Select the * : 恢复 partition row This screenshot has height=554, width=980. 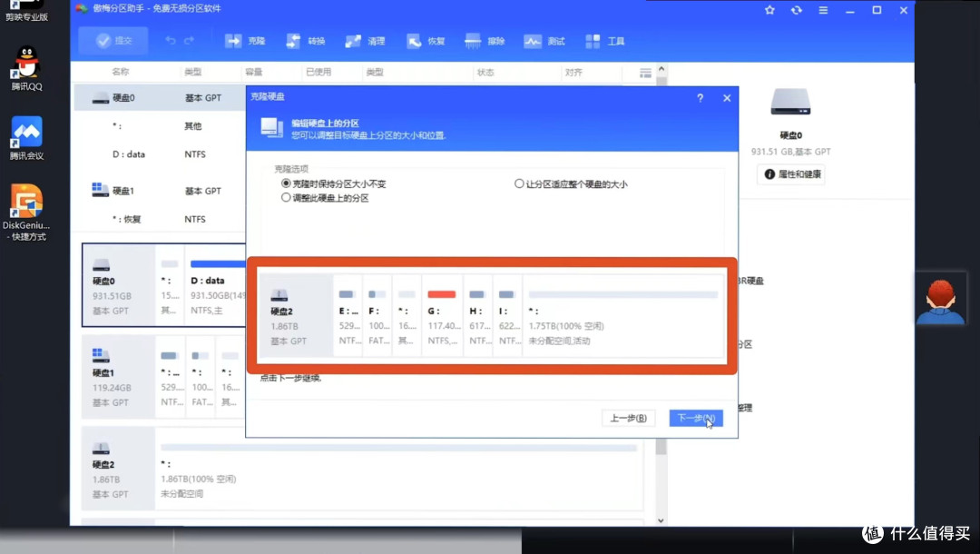[x=160, y=219]
